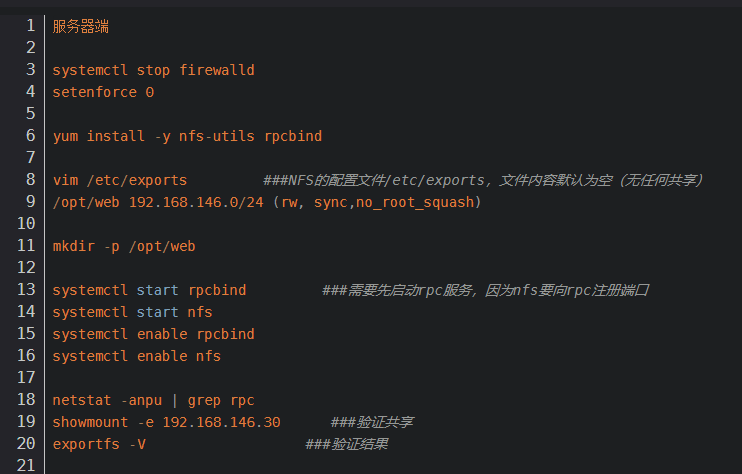Click line number 1 in gutter
Image resolution: width=742 pixels, height=474 pixels.
pos(31,26)
